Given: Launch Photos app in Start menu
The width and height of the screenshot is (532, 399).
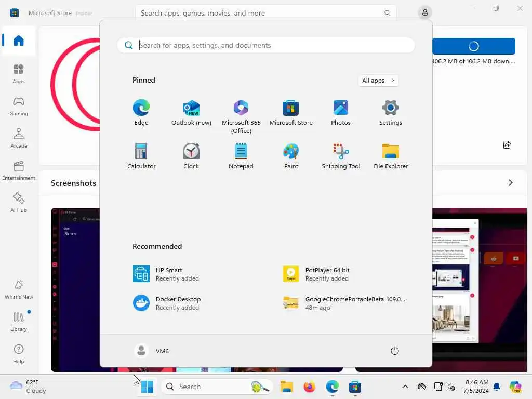Looking at the screenshot, I should [341, 113].
